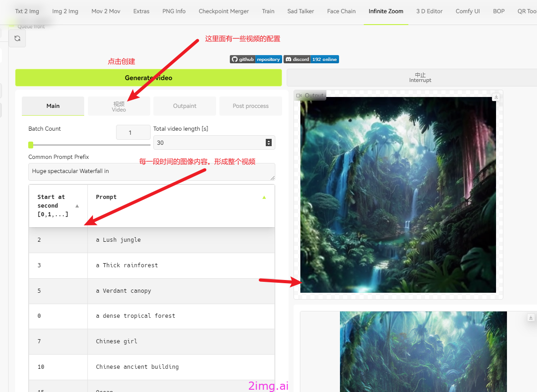Click the refresh icon button
Viewport: 537px width, 392px height.
click(17, 38)
